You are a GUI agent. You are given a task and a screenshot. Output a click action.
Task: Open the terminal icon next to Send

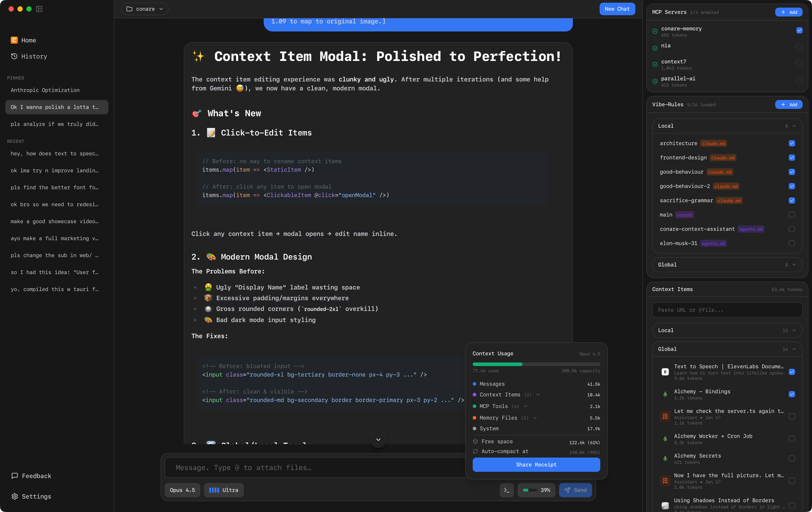pos(506,490)
